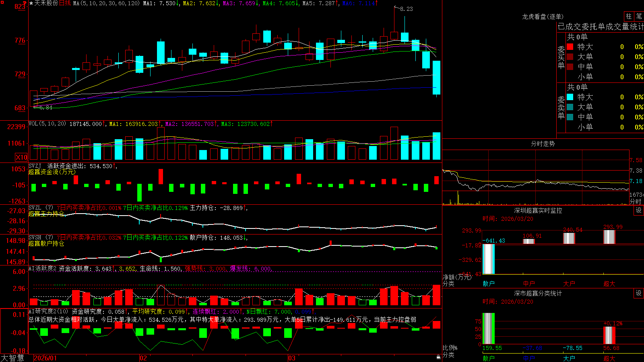This screenshot has width=644, height=362.
Task: Open 设 settings for 深圳超赢实时监控 panel
Action: [x=638, y=210]
